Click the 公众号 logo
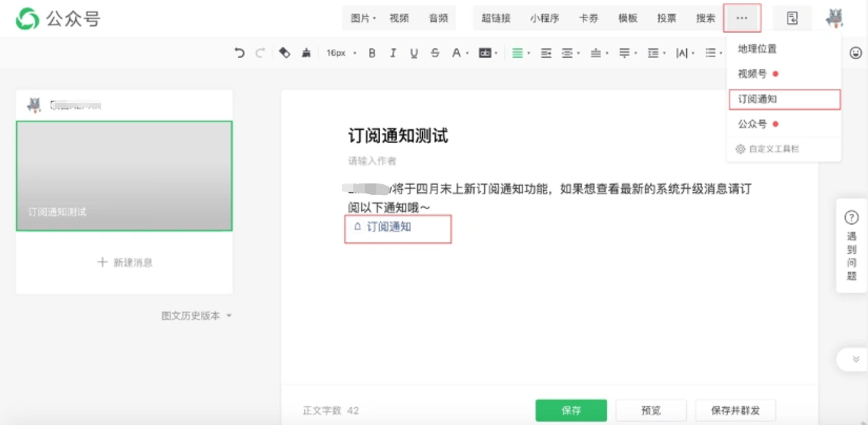The height and width of the screenshot is (425, 868). click(x=58, y=19)
